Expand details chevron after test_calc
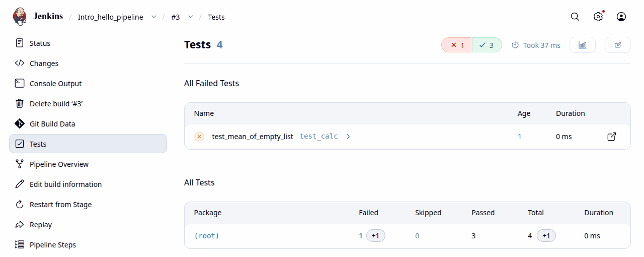The image size is (644, 257). point(348,137)
